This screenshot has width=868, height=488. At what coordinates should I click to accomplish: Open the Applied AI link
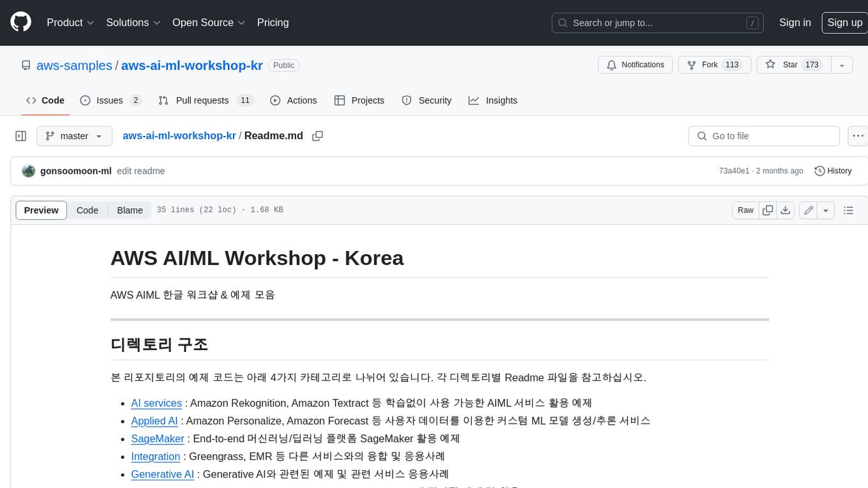point(154,421)
